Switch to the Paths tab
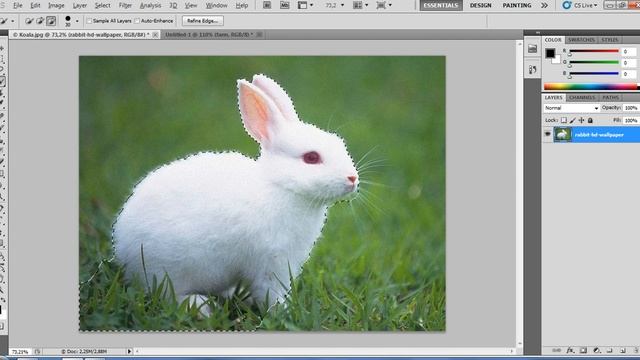This screenshot has width=640, height=360. [x=610, y=98]
